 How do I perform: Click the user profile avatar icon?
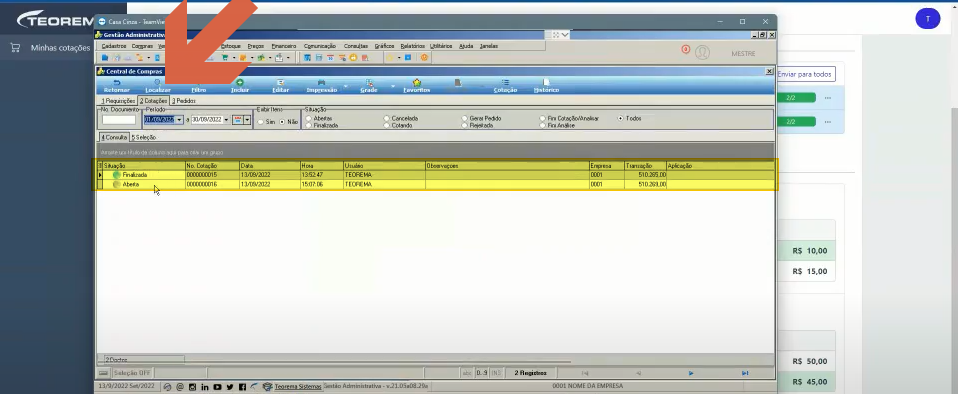(x=703, y=53)
